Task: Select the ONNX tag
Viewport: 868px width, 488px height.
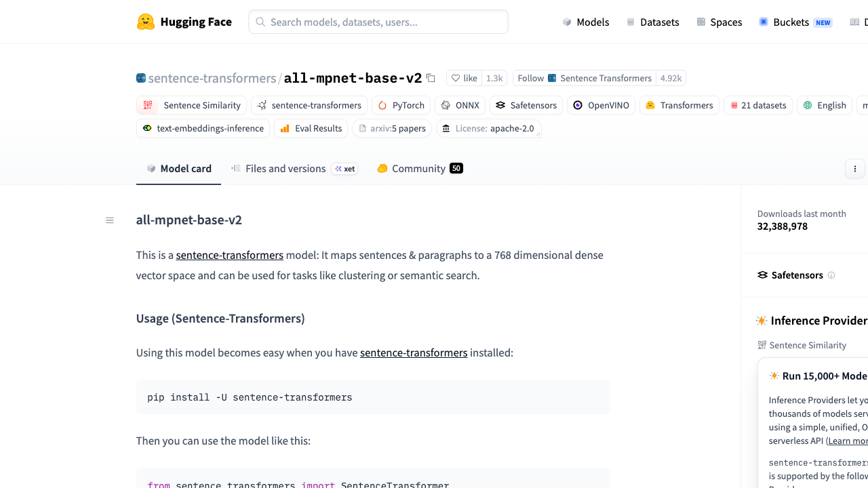Action: pos(460,105)
